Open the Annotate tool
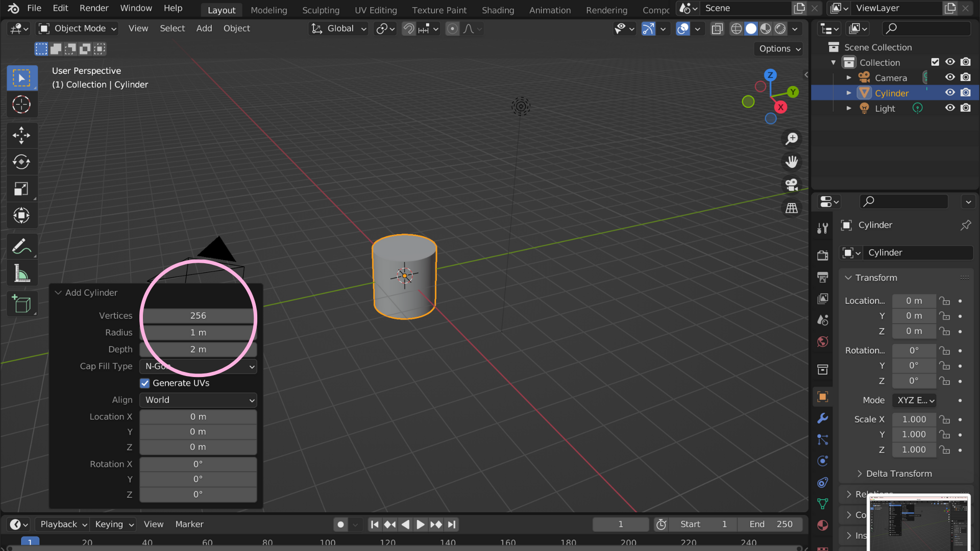 (x=21, y=247)
